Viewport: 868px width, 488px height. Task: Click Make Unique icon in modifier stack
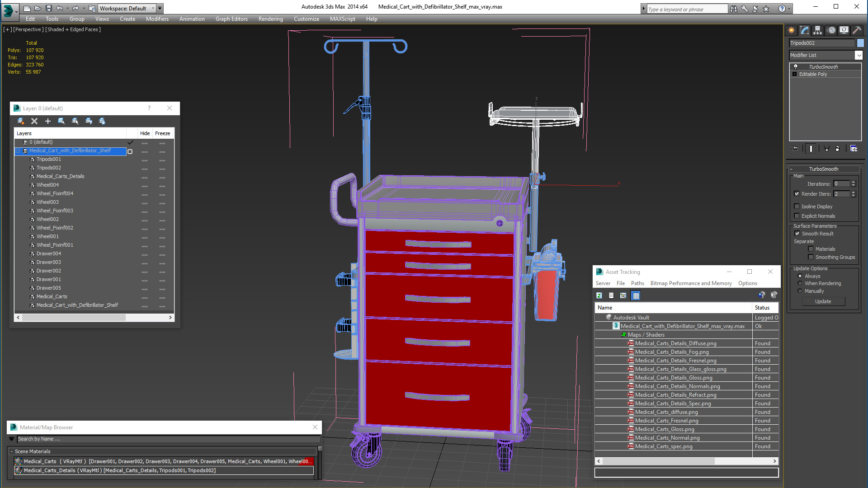[826, 149]
